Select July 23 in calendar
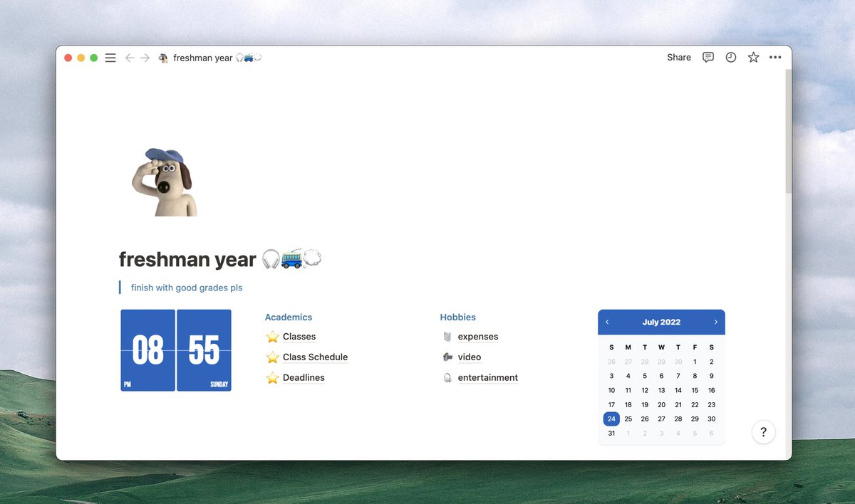 pos(711,405)
